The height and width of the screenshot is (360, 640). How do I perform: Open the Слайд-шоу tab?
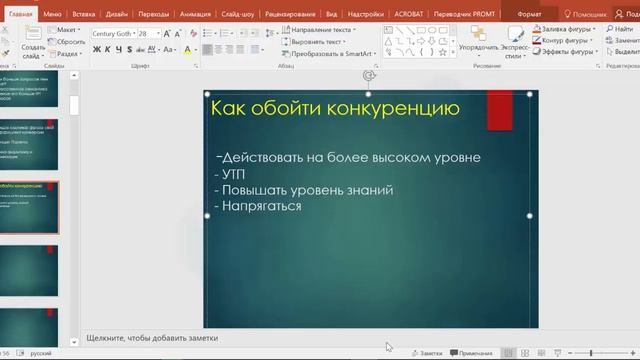(238, 14)
